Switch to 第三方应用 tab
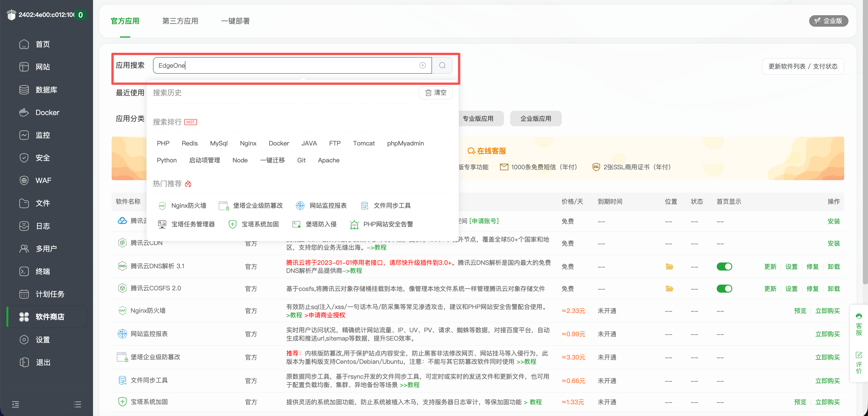 tap(180, 21)
